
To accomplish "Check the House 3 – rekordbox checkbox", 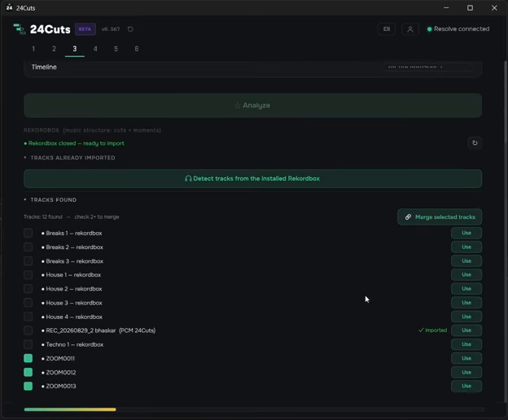I will pyautogui.click(x=28, y=303).
